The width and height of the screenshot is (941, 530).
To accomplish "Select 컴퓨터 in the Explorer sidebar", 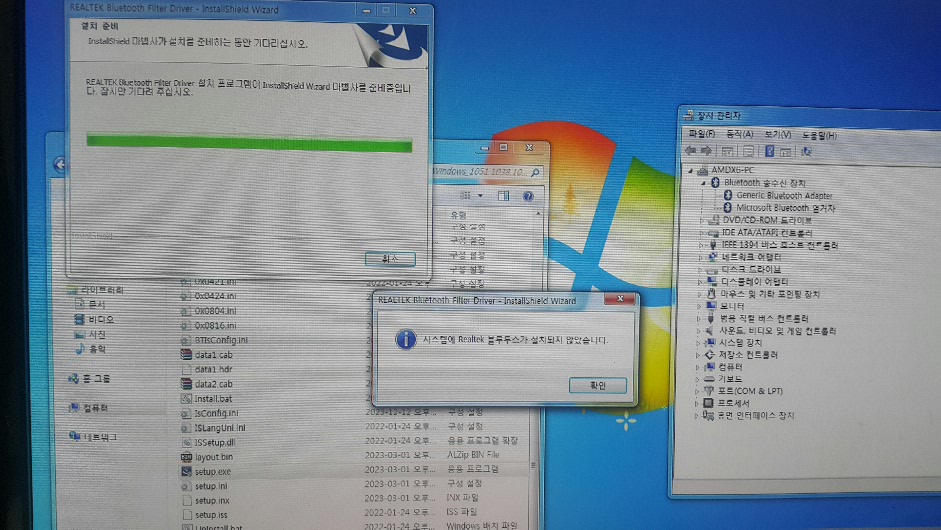I will click(x=89, y=408).
